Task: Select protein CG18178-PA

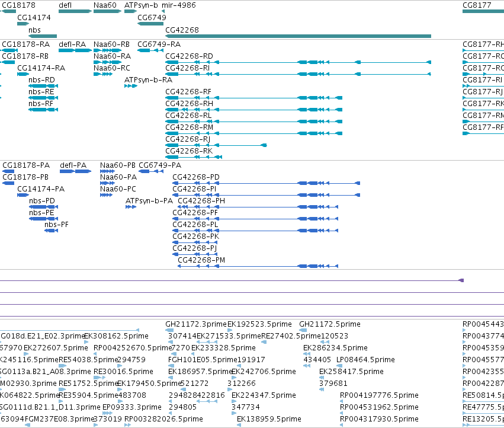Action: (8, 171)
